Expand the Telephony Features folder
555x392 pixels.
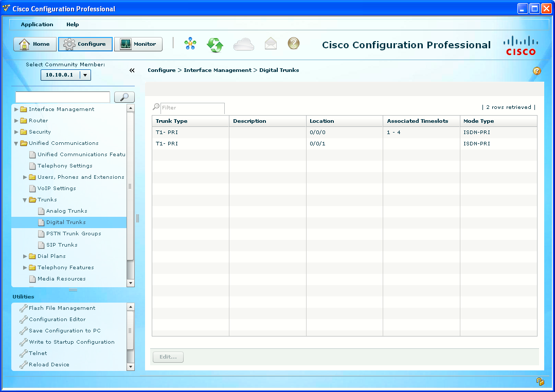tap(25, 268)
